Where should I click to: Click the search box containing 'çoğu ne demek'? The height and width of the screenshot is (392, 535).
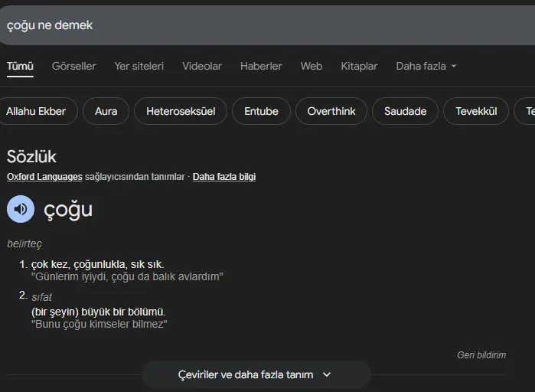[x=268, y=25]
